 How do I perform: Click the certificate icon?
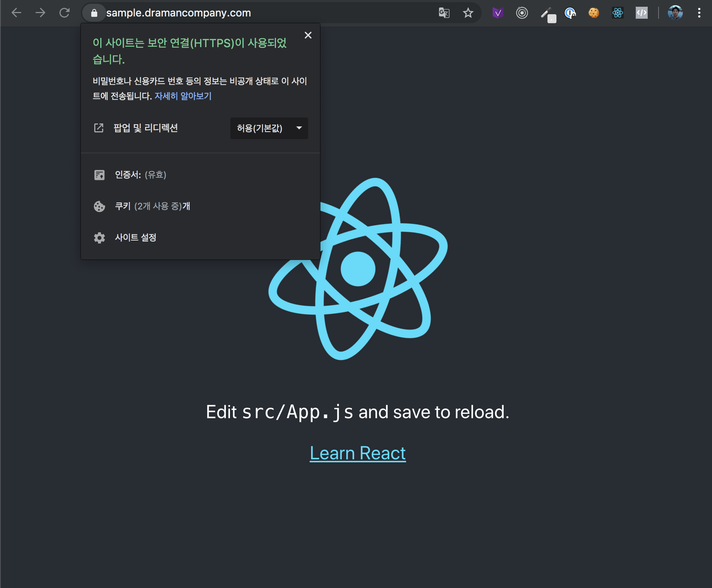(x=99, y=175)
